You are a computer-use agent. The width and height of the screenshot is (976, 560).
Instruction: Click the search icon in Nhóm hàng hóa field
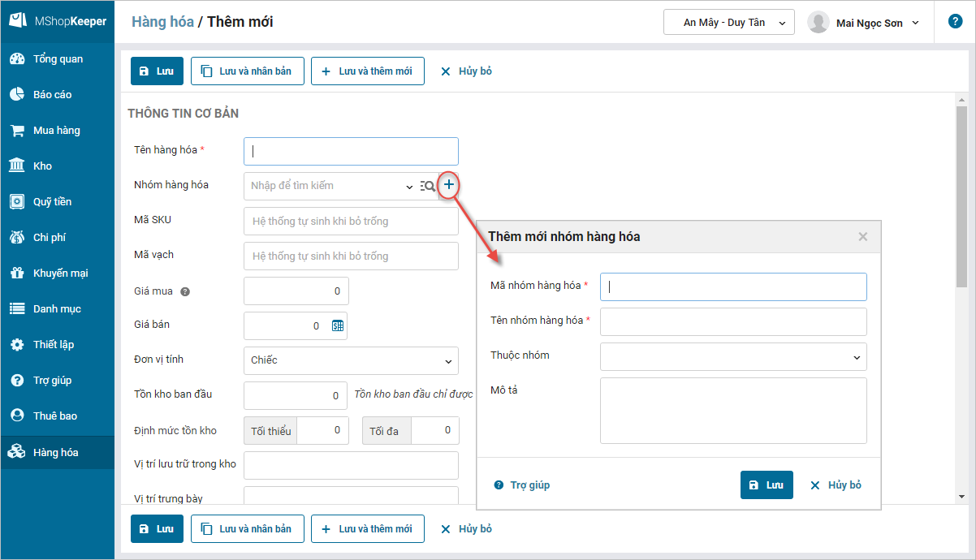(428, 186)
